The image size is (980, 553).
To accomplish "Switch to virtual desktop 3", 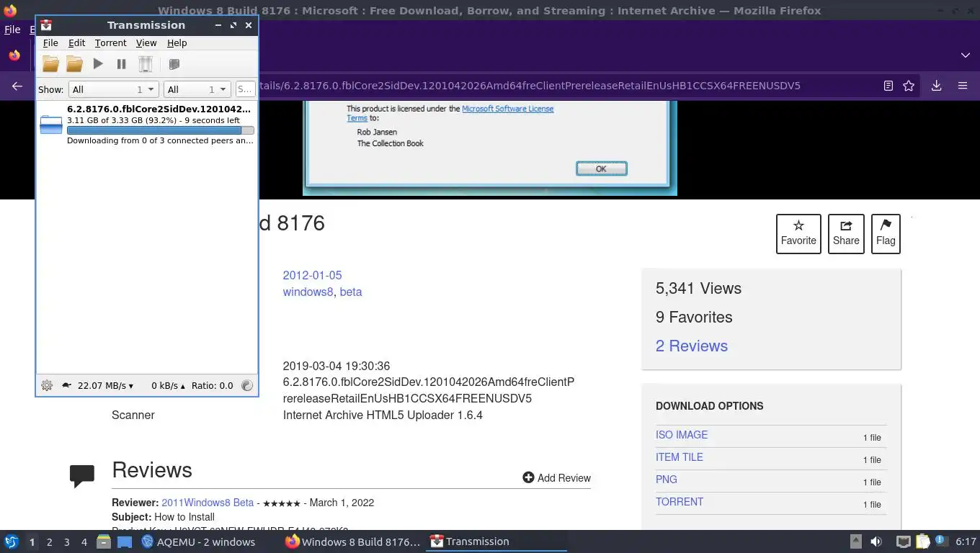I will (x=66, y=541).
